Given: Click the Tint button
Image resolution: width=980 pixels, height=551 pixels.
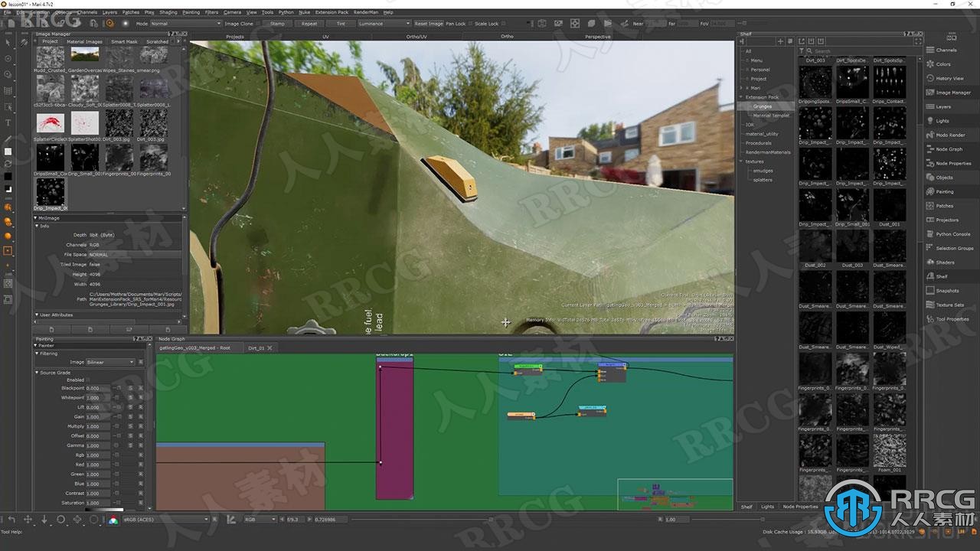Looking at the screenshot, I should [341, 24].
